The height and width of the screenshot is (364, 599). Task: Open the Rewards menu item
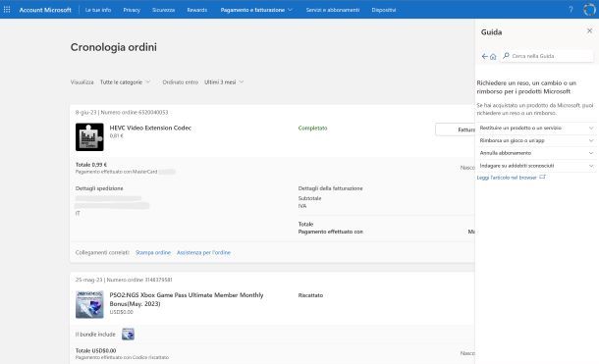pos(196,10)
